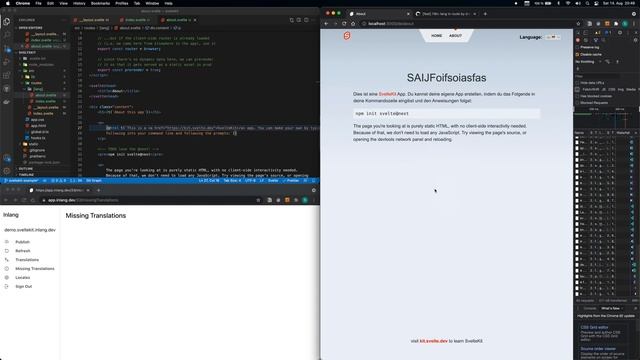This screenshot has width=640, height=360.
Task: Collapse the routes folder in Explorer
Action: coord(36,83)
